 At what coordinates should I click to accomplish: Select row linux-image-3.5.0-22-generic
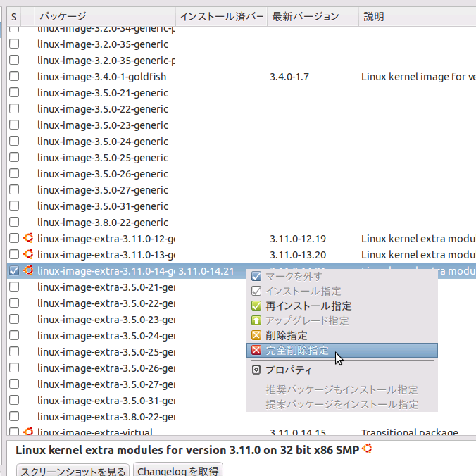242,109
